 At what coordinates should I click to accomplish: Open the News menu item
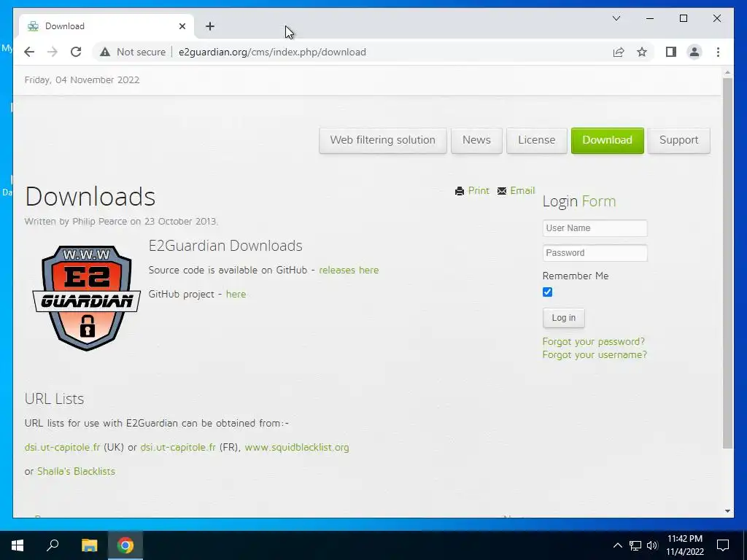pyautogui.click(x=476, y=140)
